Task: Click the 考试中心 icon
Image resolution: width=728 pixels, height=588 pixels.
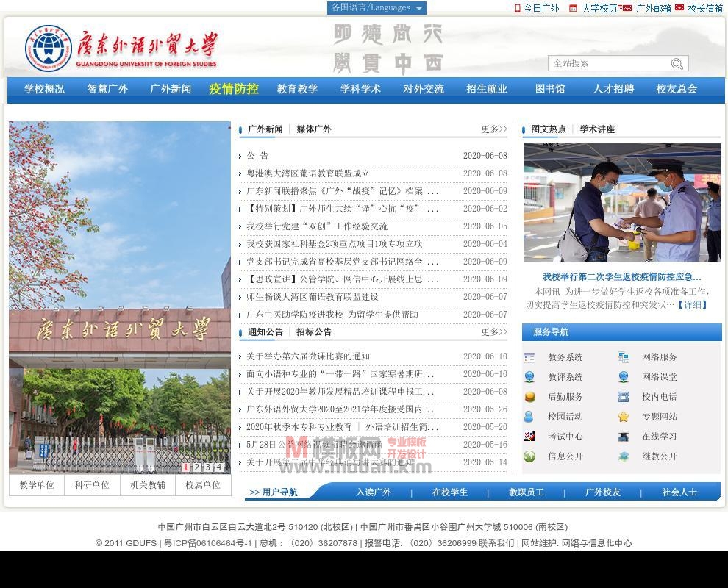Action: click(529, 436)
